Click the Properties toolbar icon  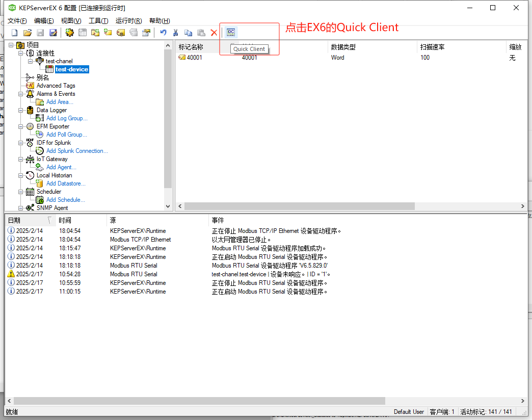pos(146,33)
